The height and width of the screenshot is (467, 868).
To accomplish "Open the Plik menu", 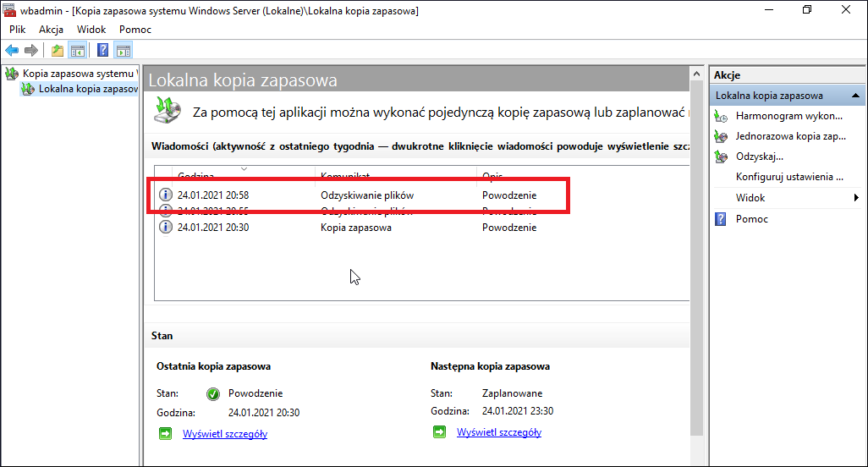I will click(x=17, y=30).
